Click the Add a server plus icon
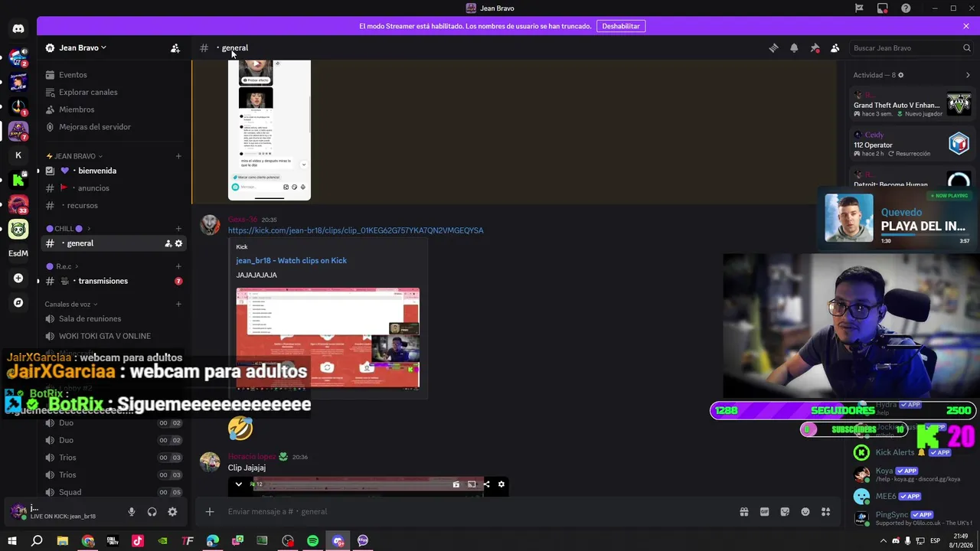The height and width of the screenshot is (551, 980). (18, 278)
